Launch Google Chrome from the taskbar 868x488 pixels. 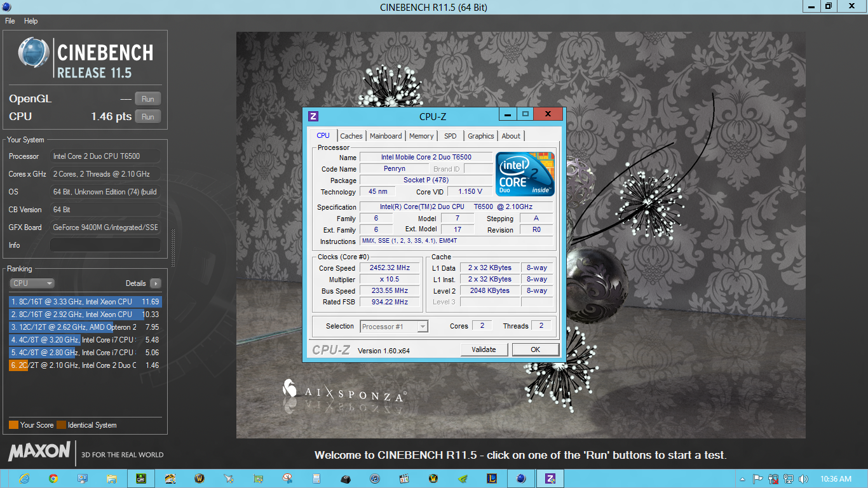(x=53, y=478)
